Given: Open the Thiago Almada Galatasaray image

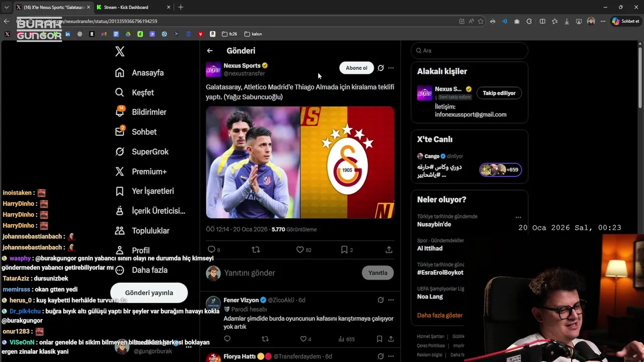Looking at the screenshot, I should click(x=300, y=162).
